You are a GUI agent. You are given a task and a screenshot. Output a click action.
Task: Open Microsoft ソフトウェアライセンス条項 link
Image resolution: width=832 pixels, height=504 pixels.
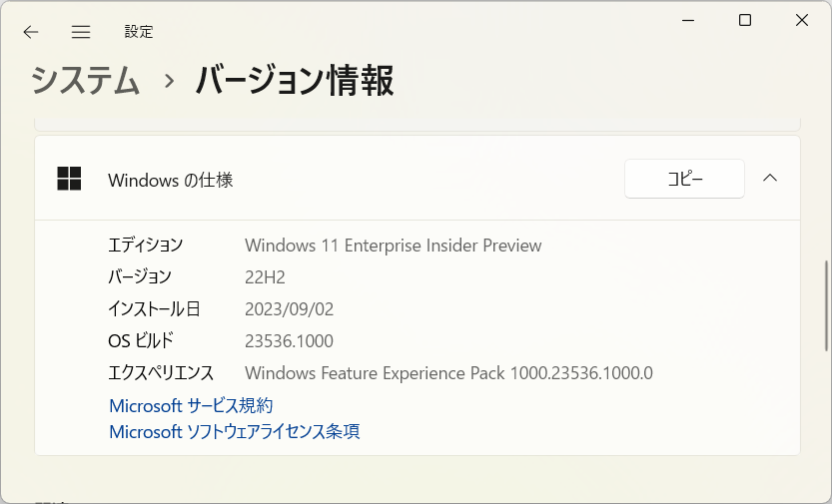(x=235, y=431)
